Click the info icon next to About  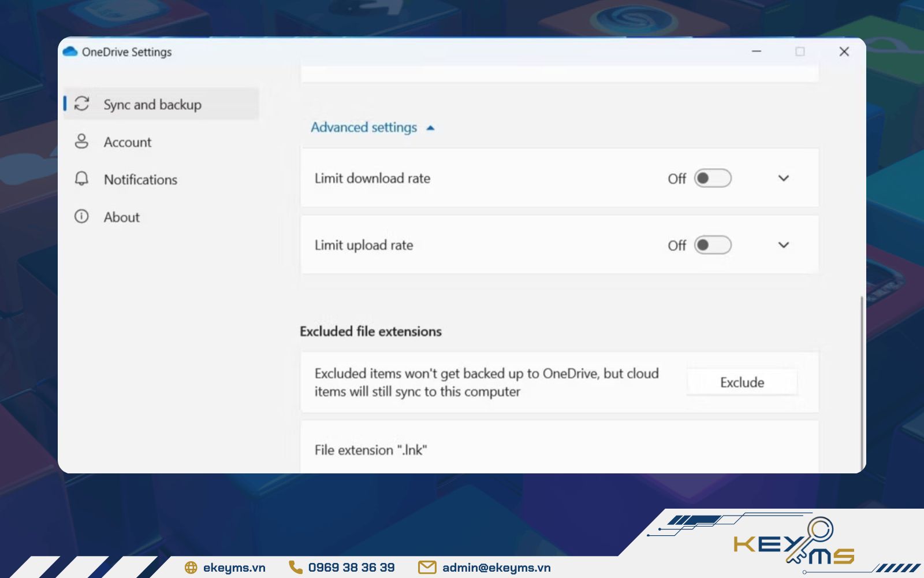(x=81, y=217)
